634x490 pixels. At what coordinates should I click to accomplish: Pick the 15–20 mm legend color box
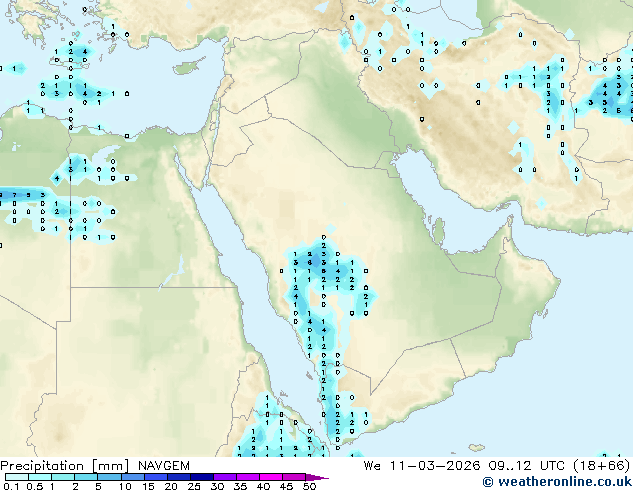tap(156, 477)
